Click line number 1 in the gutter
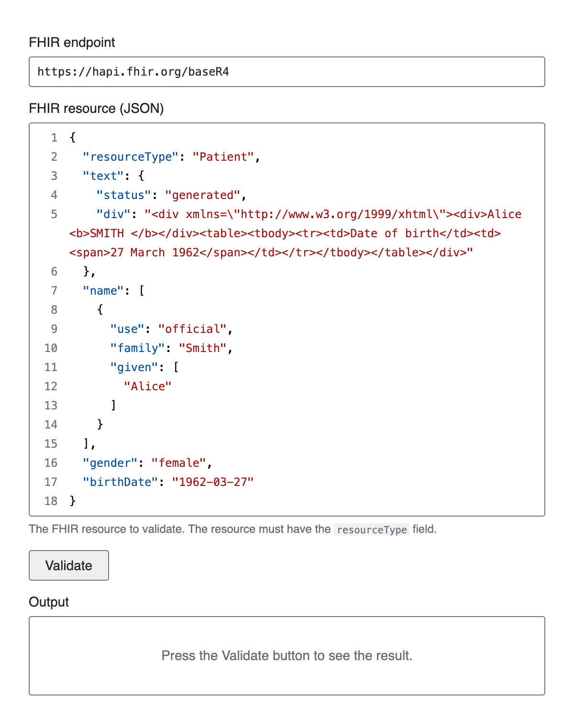This screenshot has height=728, width=574. pos(54,138)
